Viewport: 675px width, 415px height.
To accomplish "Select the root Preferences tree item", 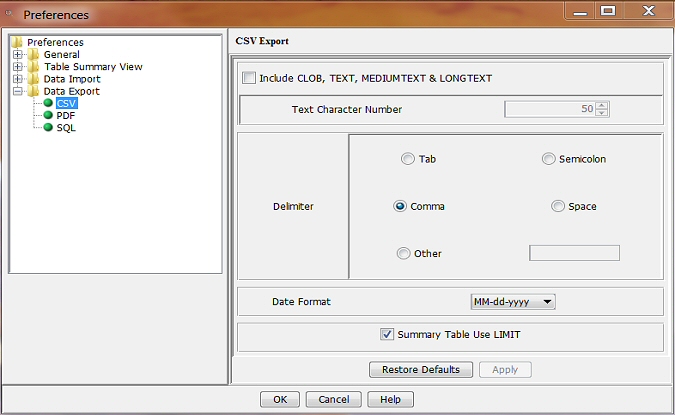I will pyautogui.click(x=55, y=42).
